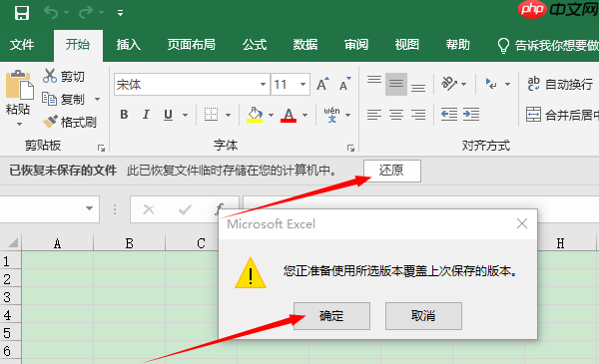Open the font size 11 dropdown
The height and width of the screenshot is (364, 599).
point(302,85)
